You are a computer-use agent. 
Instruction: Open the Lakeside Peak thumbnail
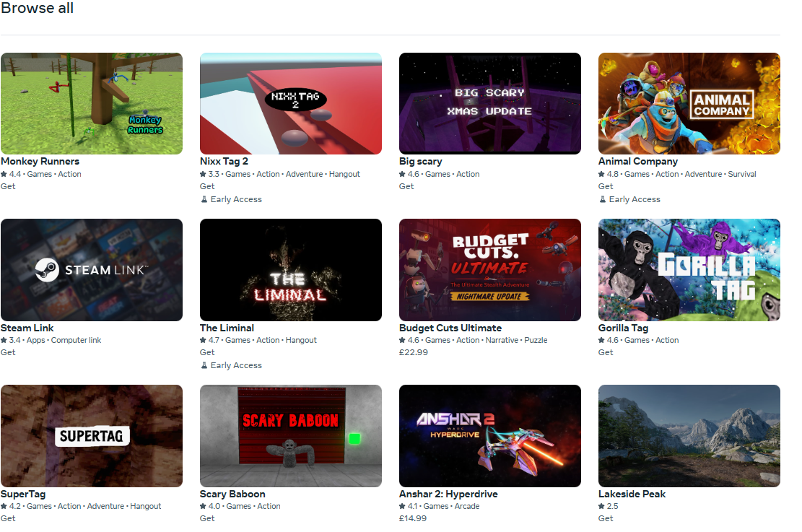(689, 436)
